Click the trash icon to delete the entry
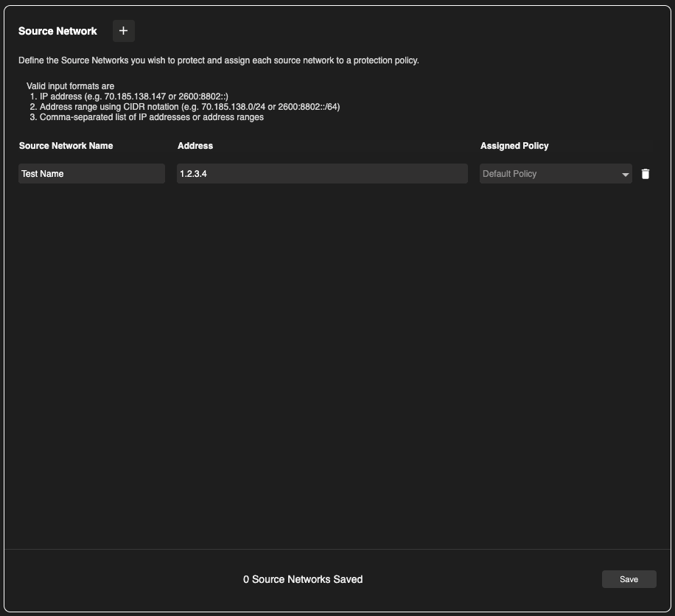 click(x=646, y=173)
